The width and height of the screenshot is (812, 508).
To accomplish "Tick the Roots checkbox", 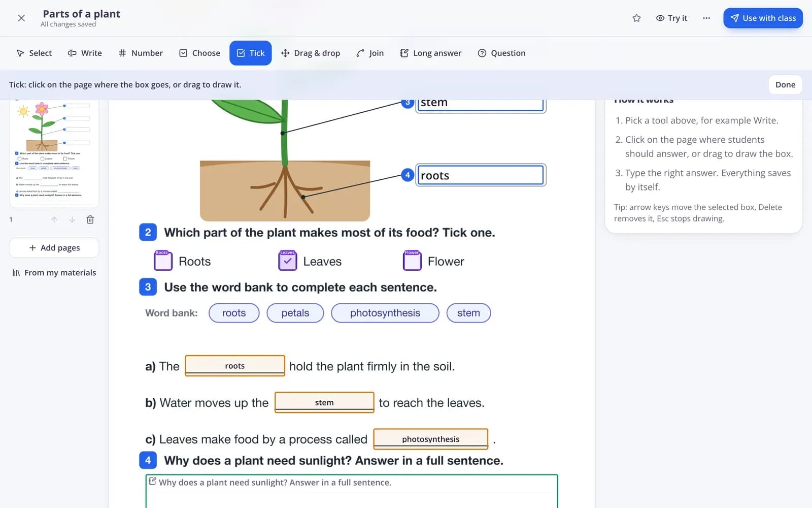I will [163, 261].
